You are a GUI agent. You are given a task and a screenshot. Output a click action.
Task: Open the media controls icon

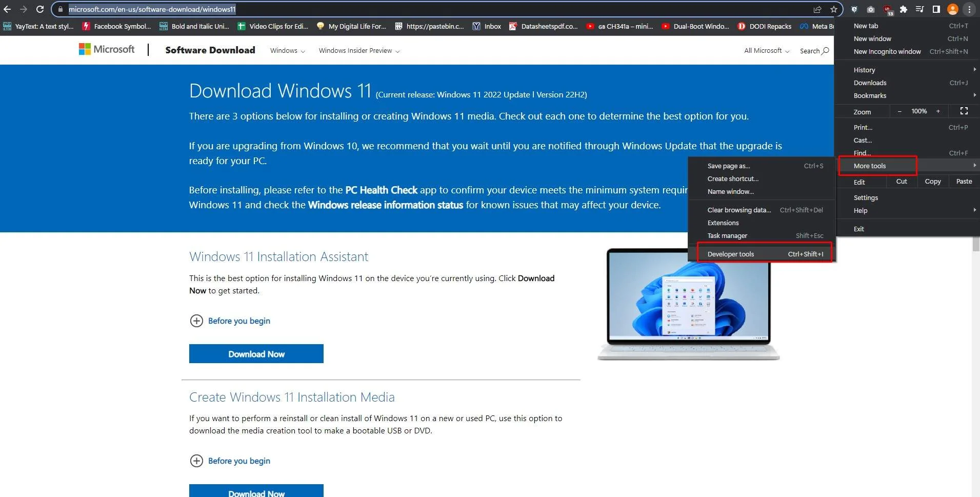tap(920, 9)
